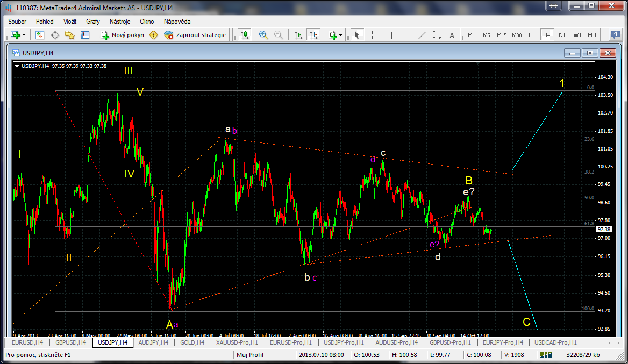Switch to the GOLD,H4 chart tab
The image size is (628, 364).
191,342
